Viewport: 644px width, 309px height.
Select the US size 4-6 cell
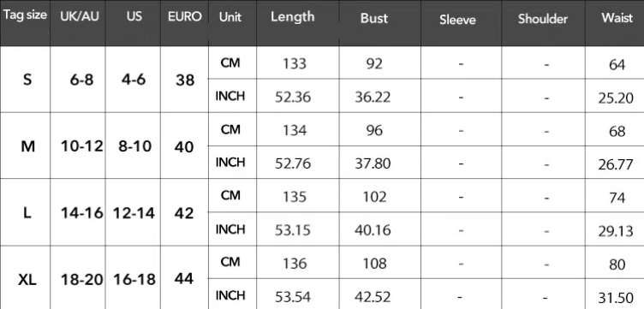(x=134, y=80)
